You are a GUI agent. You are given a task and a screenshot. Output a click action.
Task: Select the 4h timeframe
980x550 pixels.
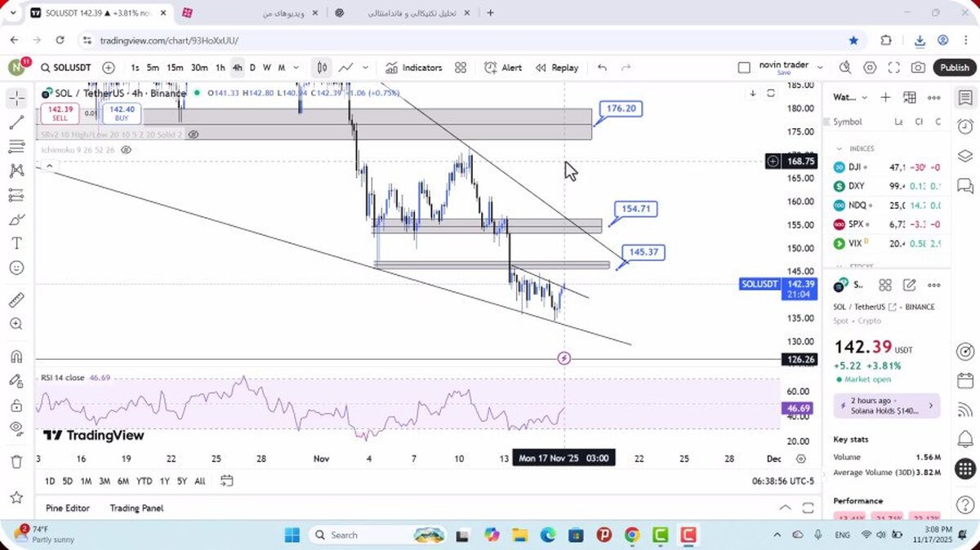(x=237, y=68)
